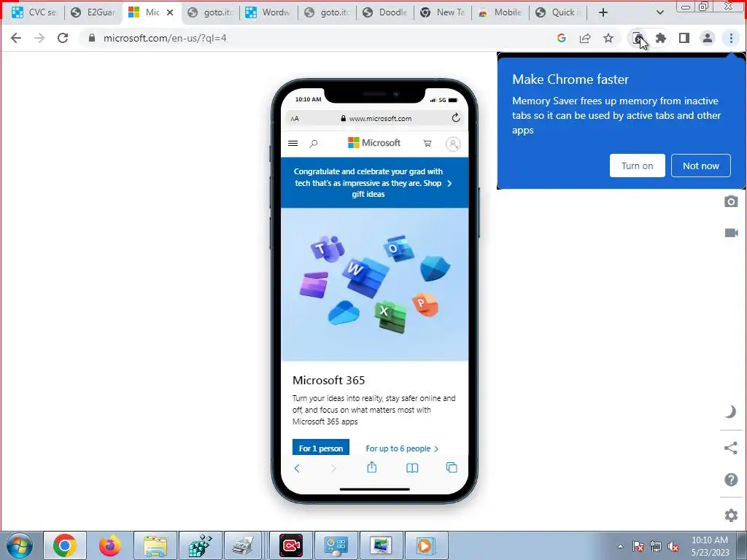This screenshot has height=560, width=747.
Task: Open the Windows Start button
Action: [20, 545]
